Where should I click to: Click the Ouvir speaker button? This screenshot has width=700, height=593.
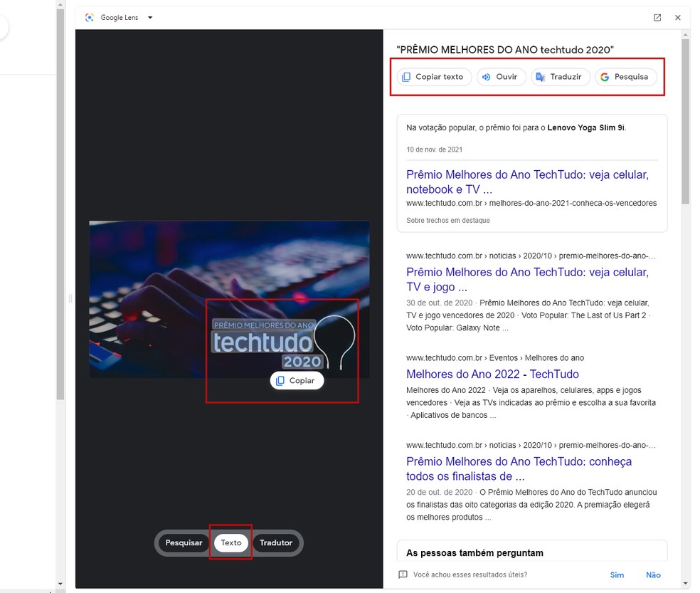pos(501,77)
